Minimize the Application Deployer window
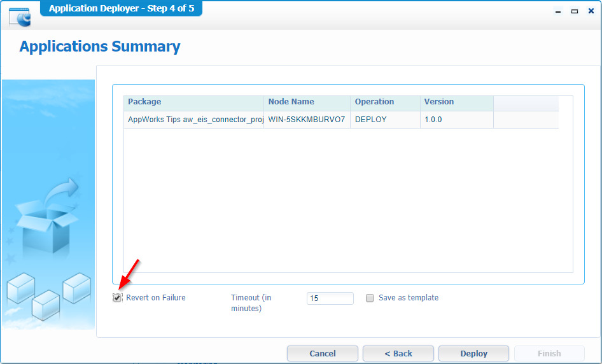 pyautogui.click(x=558, y=11)
